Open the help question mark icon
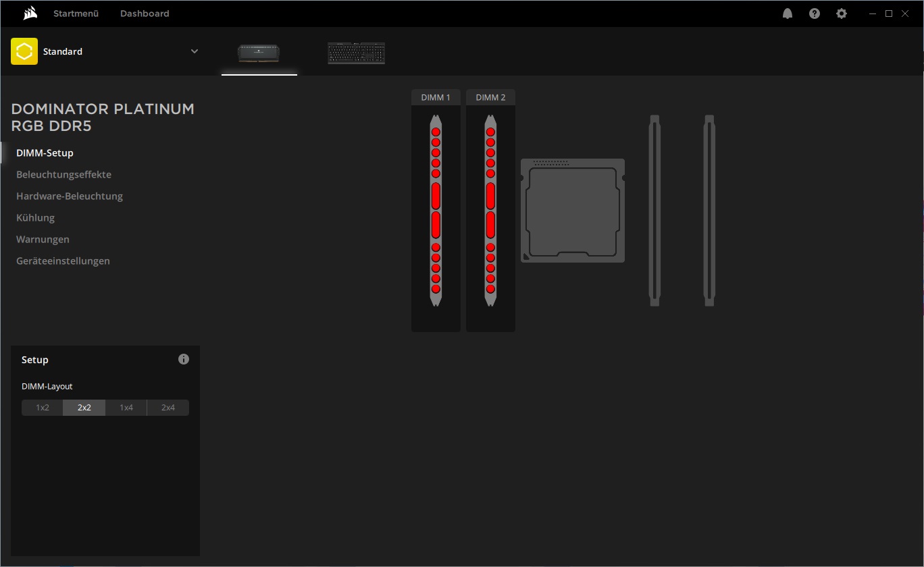The height and width of the screenshot is (567, 924). 815,13
